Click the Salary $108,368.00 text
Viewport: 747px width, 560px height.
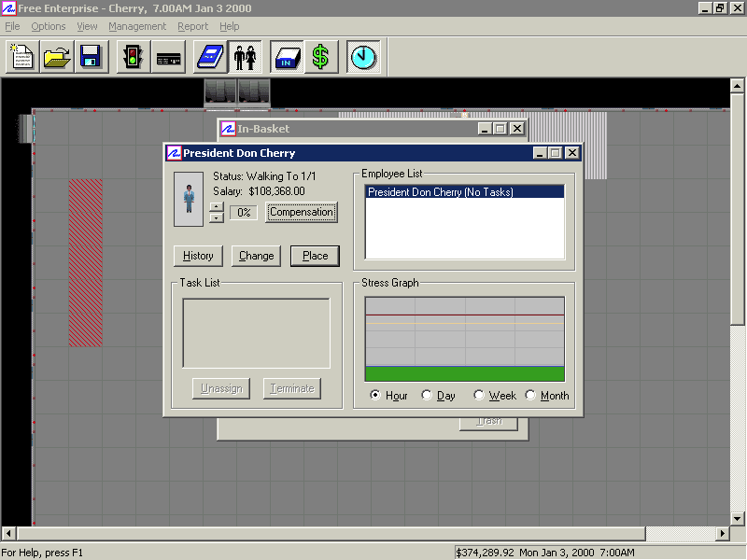pos(259,191)
